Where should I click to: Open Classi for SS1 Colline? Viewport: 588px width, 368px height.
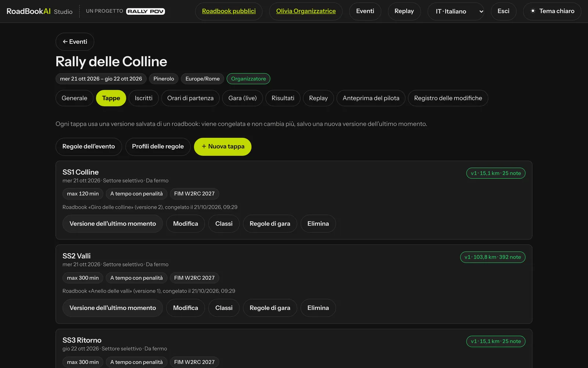point(224,224)
